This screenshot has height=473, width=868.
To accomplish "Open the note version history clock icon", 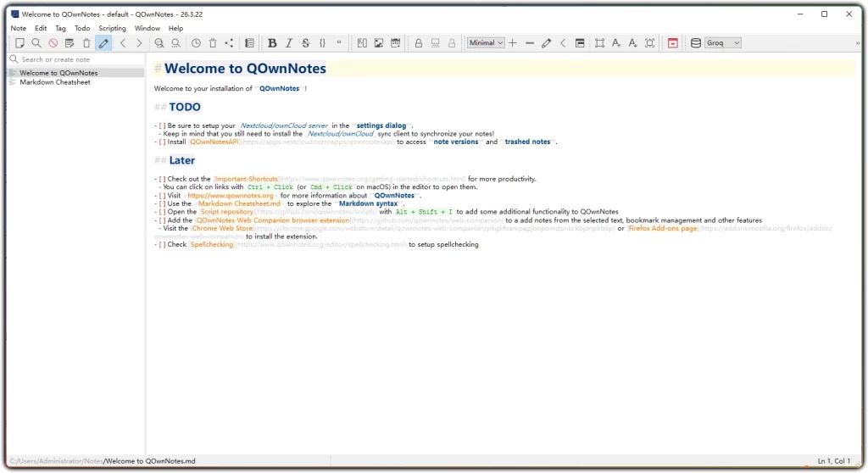I will (196, 43).
